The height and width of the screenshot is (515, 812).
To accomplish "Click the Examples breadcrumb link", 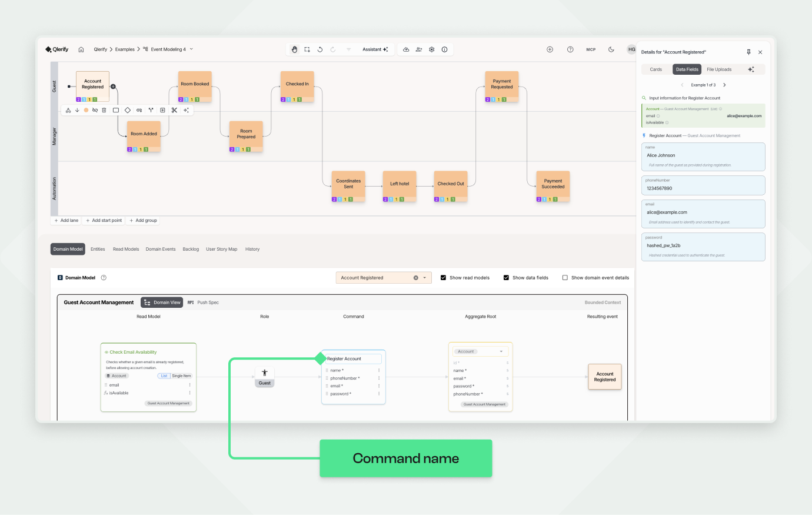I will coord(125,49).
